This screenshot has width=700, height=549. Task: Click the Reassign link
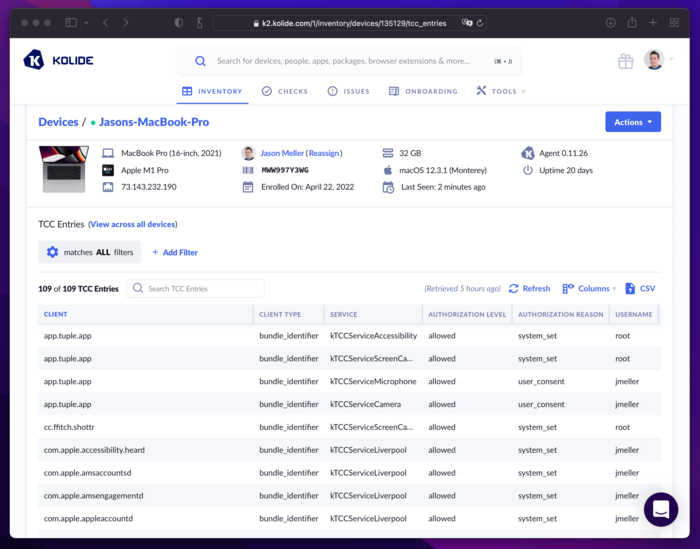coord(324,153)
